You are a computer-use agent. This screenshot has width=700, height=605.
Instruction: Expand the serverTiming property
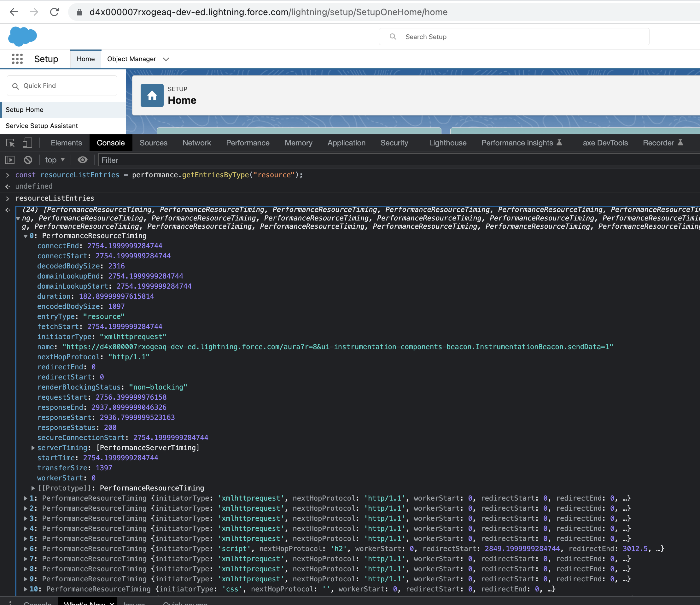[x=33, y=448]
